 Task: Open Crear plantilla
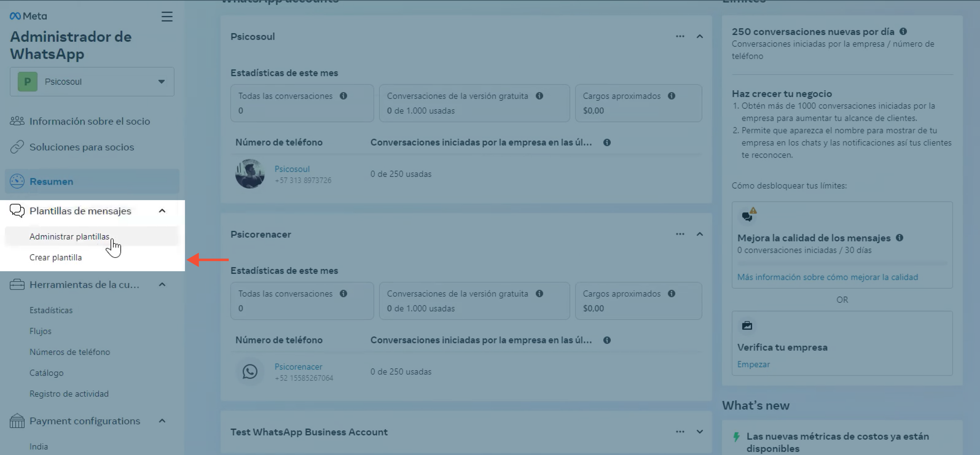click(x=55, y=257)
